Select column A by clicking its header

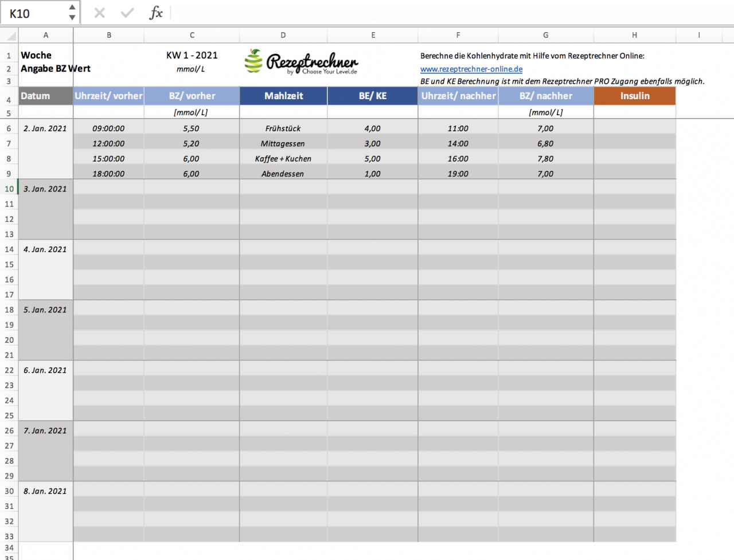click(x=45, y=35)
